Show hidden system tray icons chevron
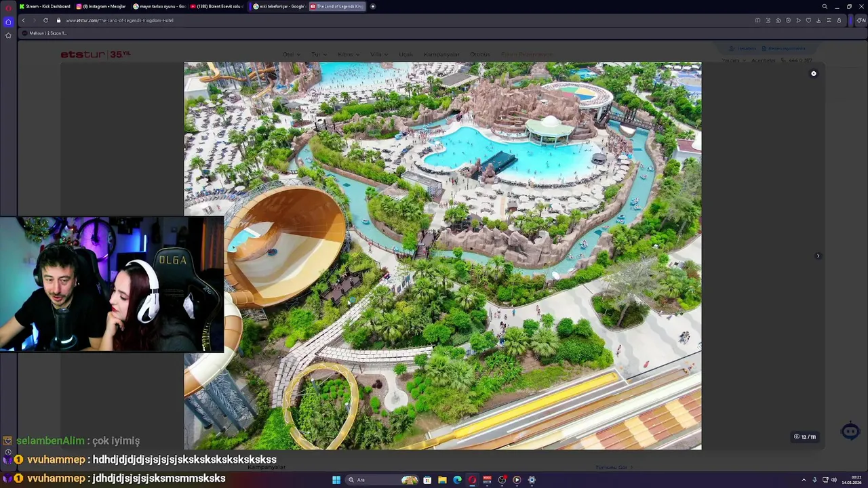868x488 pixels. click(x=804, y=480)
